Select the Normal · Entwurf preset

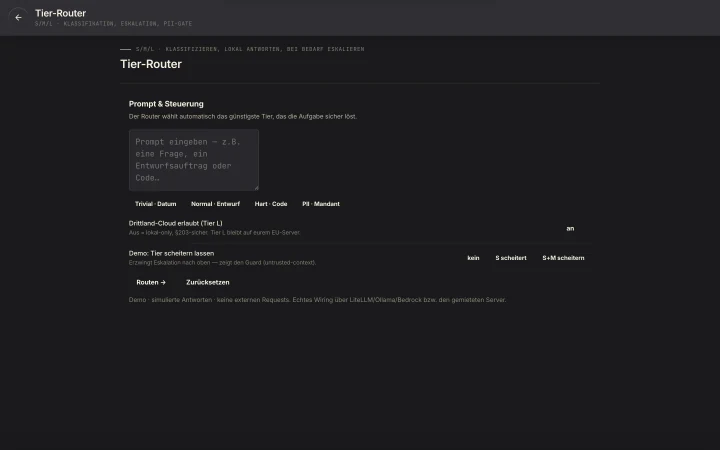[215, 204]
